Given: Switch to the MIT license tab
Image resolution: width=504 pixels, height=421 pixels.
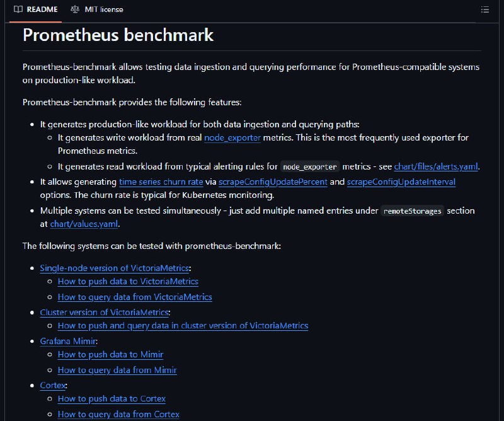Looking at the screenshot, I should 97,9.
